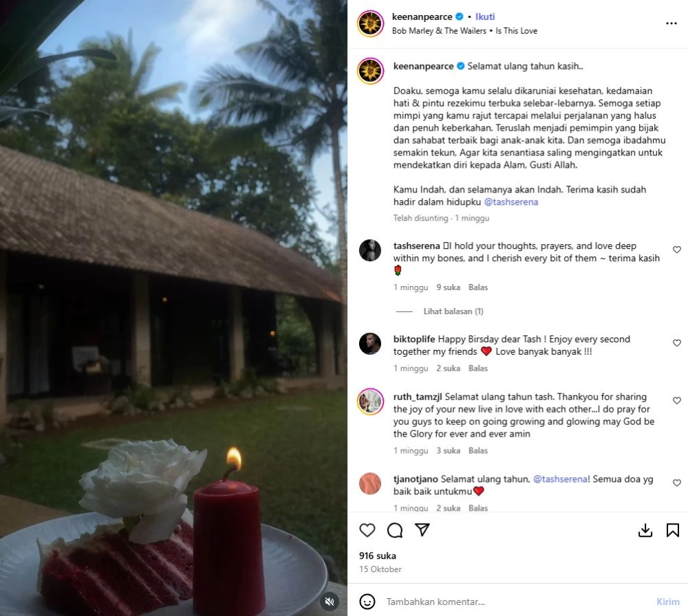The width and height of the screenshot is (688, 616).
Task: Toggle audio mute on the photo
Action: [x=330, y=601]
